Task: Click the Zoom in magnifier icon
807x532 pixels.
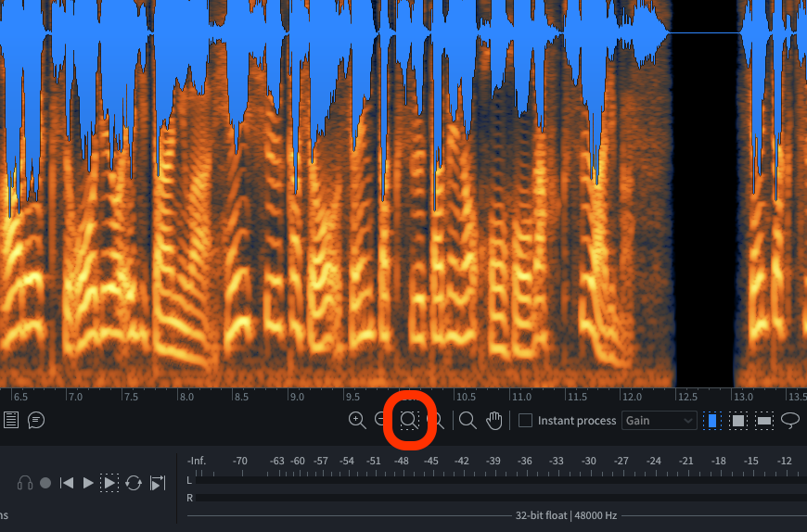Action: pyautogui.click(x=356, y=421)
